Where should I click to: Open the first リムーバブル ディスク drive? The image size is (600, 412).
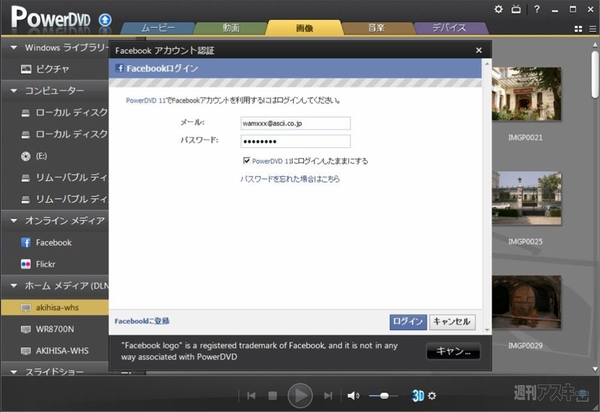54,178
